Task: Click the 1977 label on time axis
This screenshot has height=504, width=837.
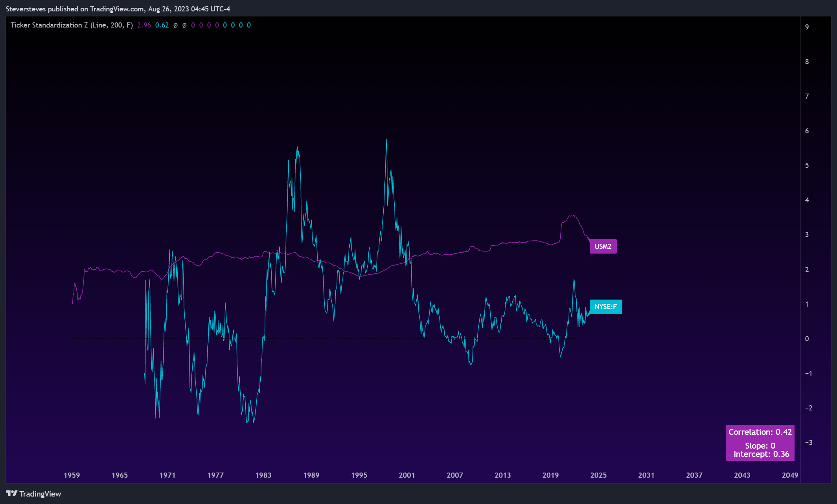Action: pos(215,475)
